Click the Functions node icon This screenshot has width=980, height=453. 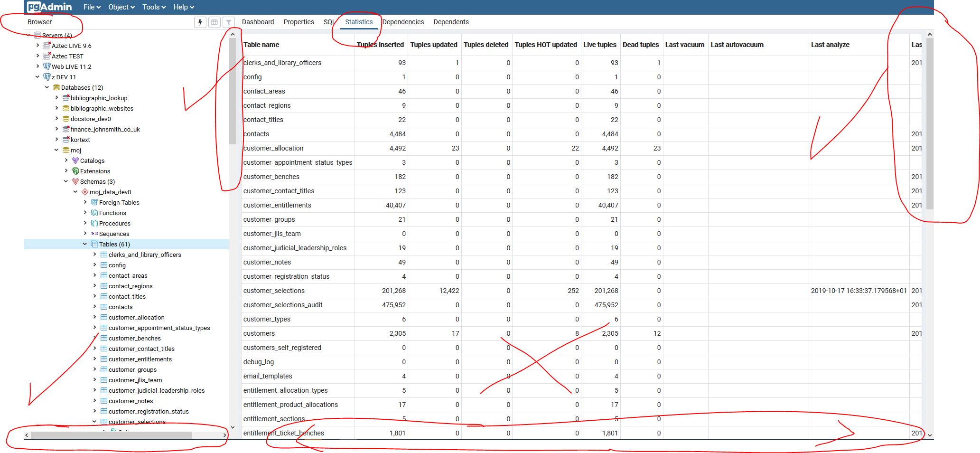[93, 213]
